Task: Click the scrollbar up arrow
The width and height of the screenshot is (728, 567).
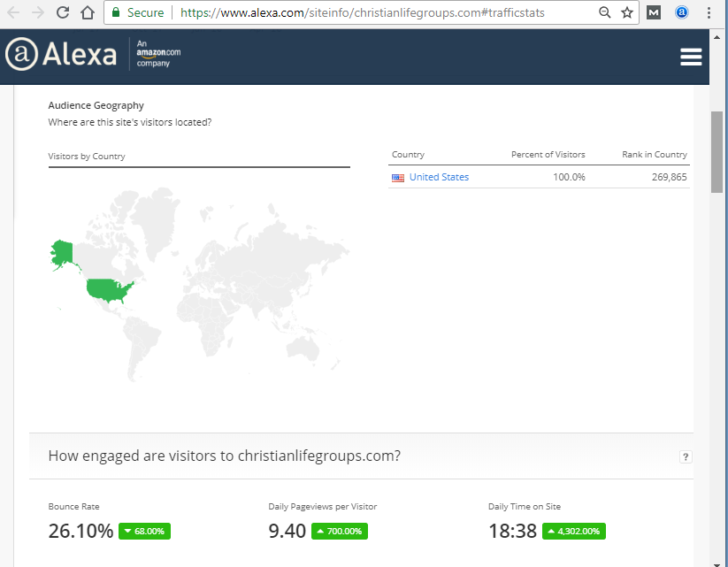Action: (717, 36)
